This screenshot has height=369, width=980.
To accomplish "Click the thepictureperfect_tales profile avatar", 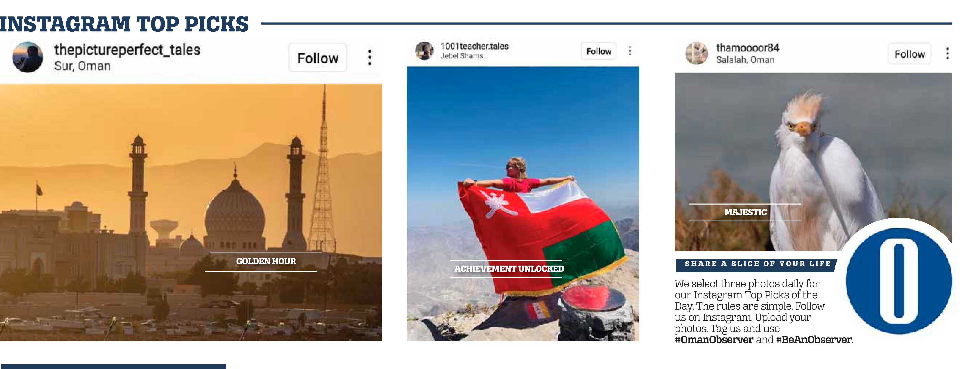I will point(27,57).
